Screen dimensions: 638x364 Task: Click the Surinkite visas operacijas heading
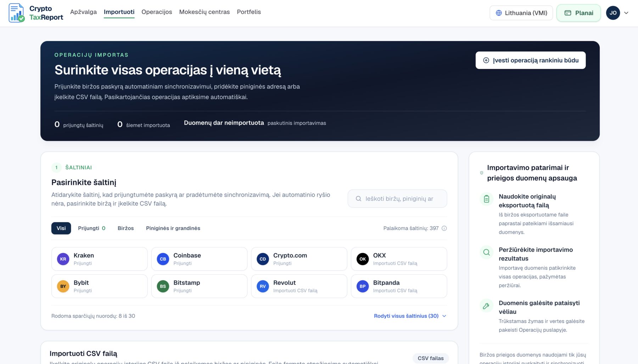168,70
